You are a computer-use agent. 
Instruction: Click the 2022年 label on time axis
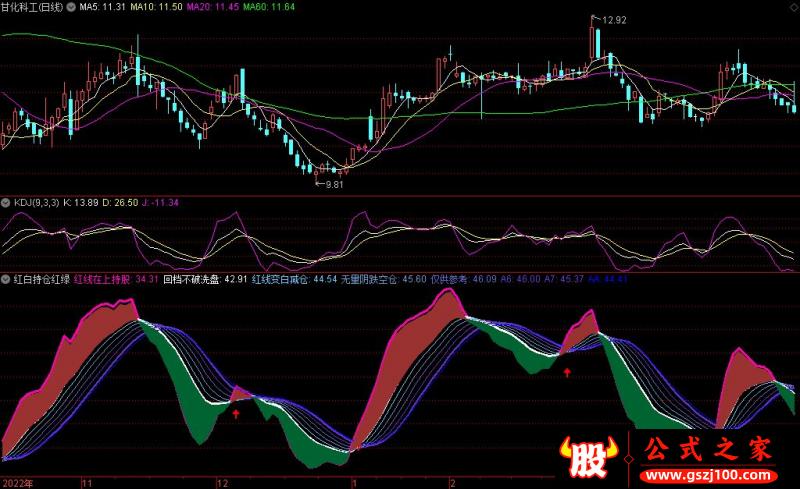17,482
